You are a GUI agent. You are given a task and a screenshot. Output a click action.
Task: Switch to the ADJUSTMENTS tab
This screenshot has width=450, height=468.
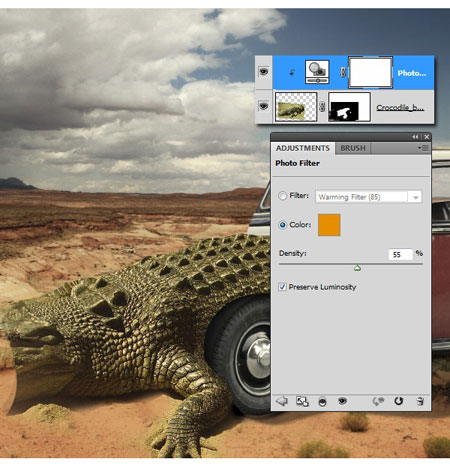302,148
